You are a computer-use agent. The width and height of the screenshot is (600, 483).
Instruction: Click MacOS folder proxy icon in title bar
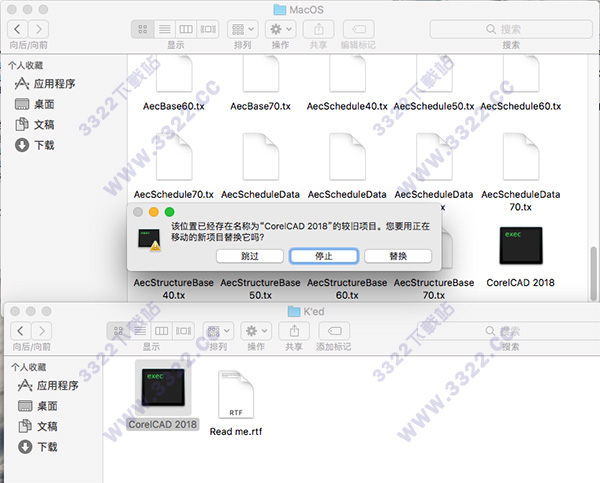coord(280,10)
